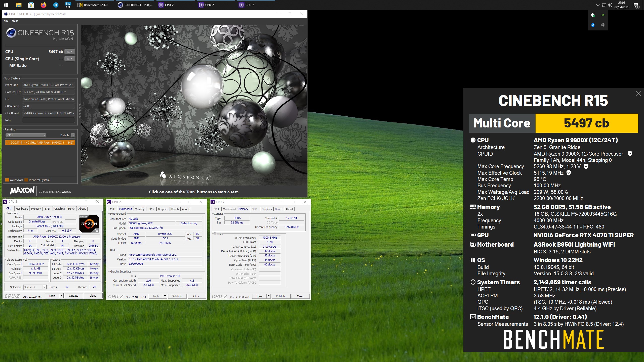Open Mainboard tab in first CPU-Z window
The width and height of the screenshot is (644, 362).
coord(22,209)
